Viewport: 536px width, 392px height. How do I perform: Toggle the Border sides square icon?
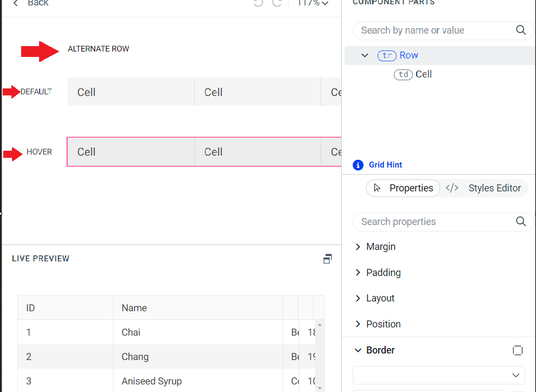518,350
